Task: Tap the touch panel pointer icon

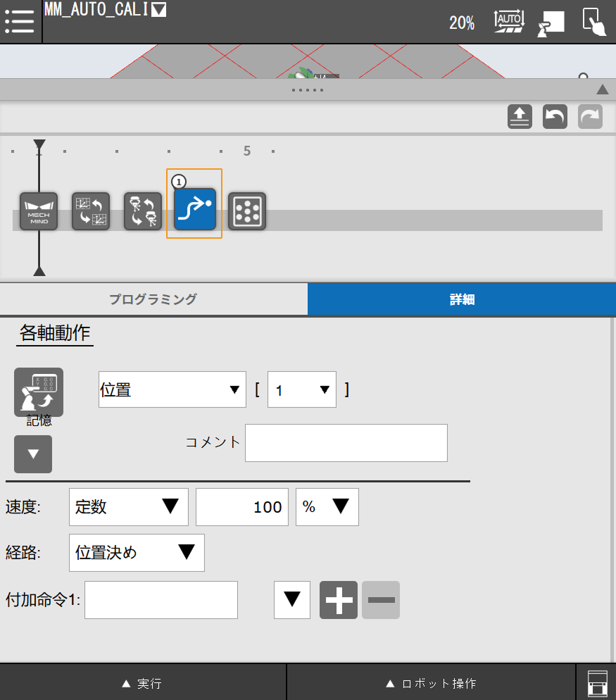Action: tap(594, 21)
